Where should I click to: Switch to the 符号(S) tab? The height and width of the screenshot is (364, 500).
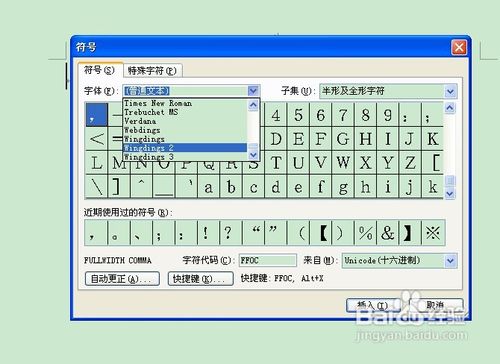click(x=99, y=70)
